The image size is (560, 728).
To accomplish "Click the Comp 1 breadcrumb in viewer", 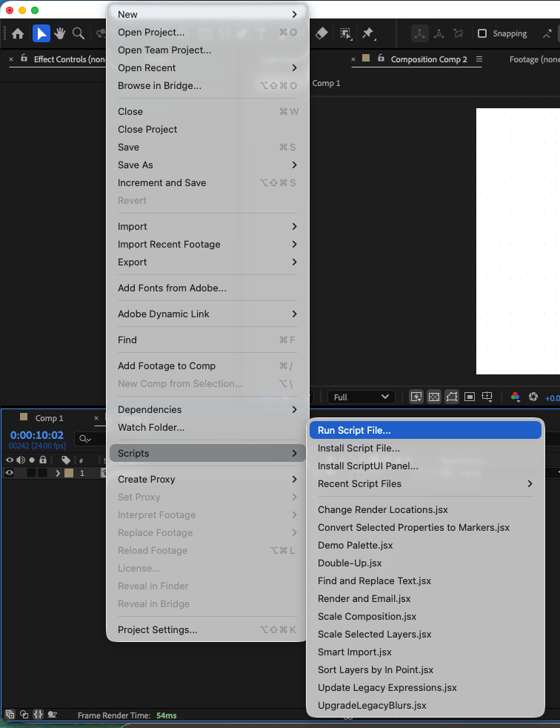I will pos(326,83).
